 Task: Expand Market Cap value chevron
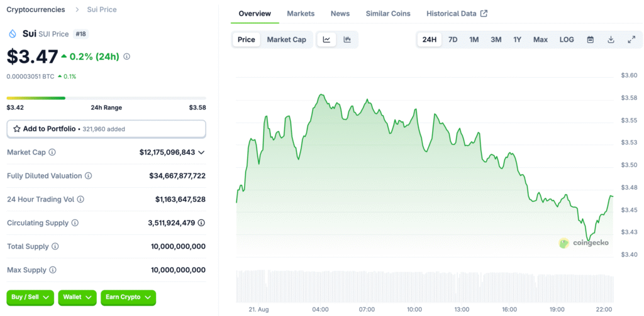click(x=201, y=152)
